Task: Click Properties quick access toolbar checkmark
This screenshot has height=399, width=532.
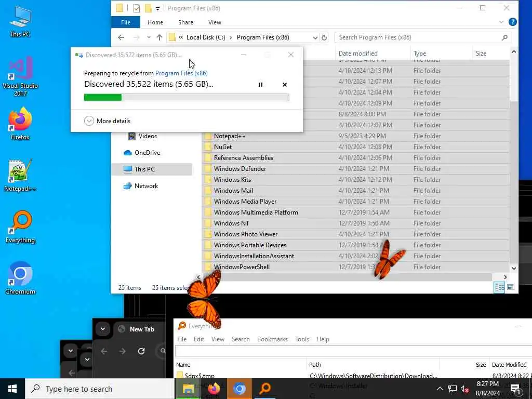Action: pos(137,8)
